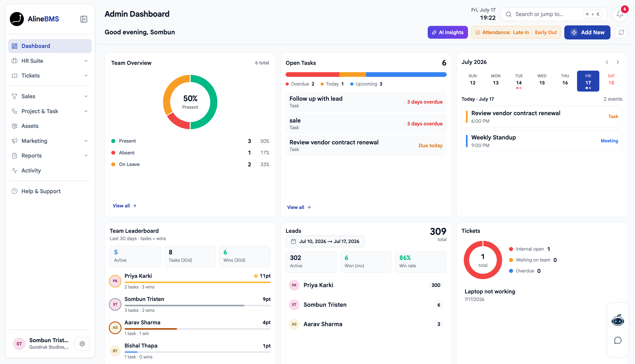Click the Win rate 86% card
Viewport: 635px width, 364px height.
421,262
